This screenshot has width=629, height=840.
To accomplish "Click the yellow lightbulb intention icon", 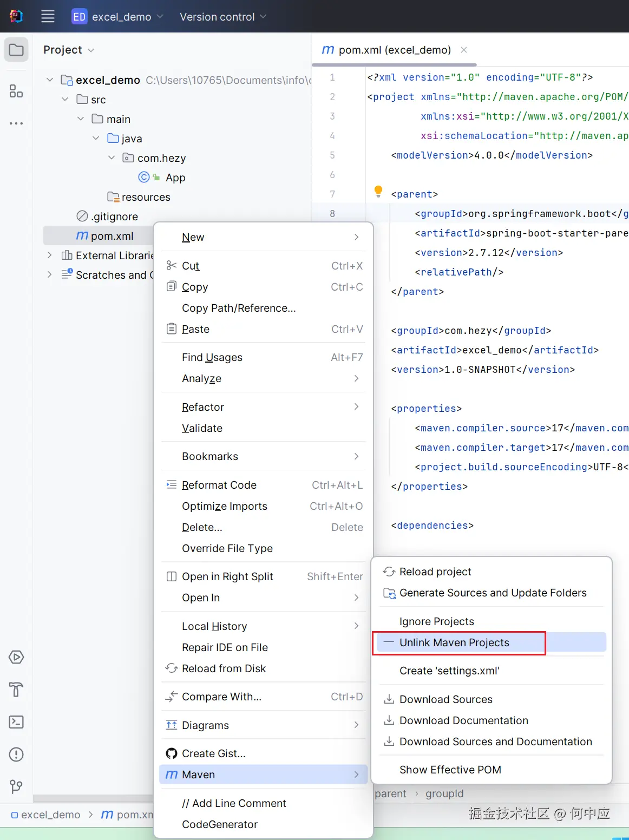I will pyautogui.click(x=378, y=191).
